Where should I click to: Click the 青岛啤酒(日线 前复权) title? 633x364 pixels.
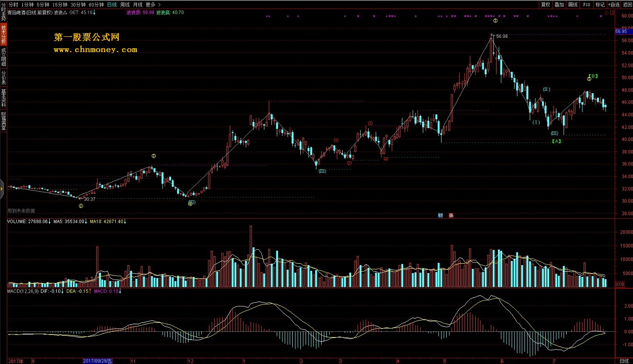click(x=30, y=12)
